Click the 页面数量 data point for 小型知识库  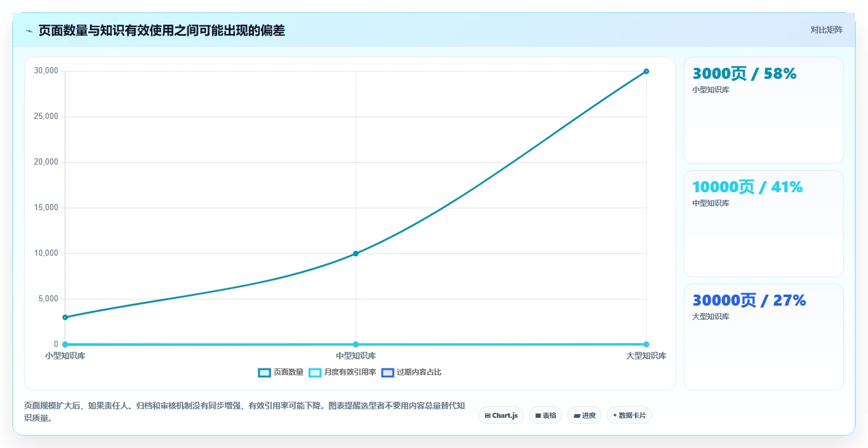pos(65,317)
